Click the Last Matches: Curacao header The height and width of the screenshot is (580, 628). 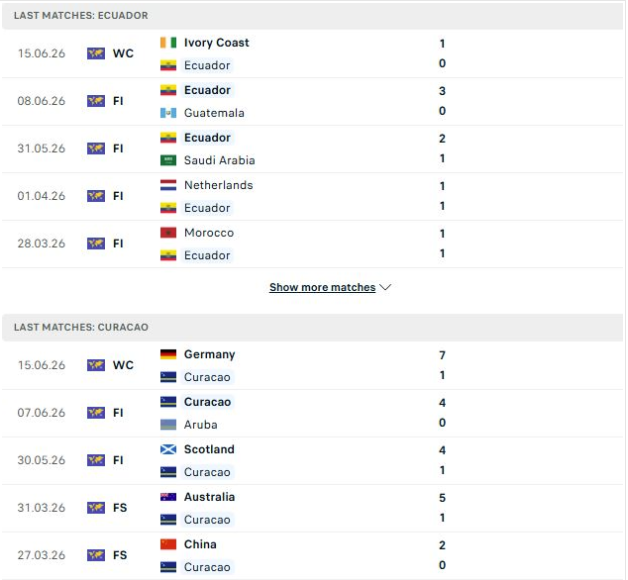click(81, 327)
